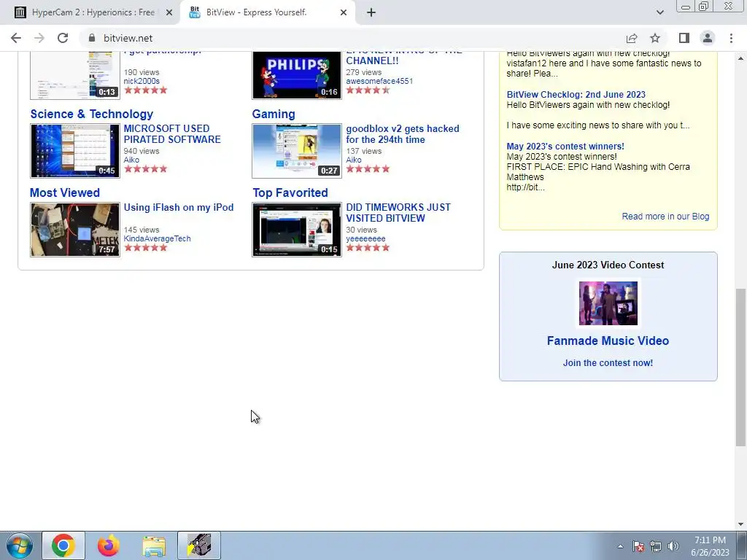Click the June 2023 Video Contest heading
Screen dimensions: 747x560
pyautogui.click(x=608, y=265)
